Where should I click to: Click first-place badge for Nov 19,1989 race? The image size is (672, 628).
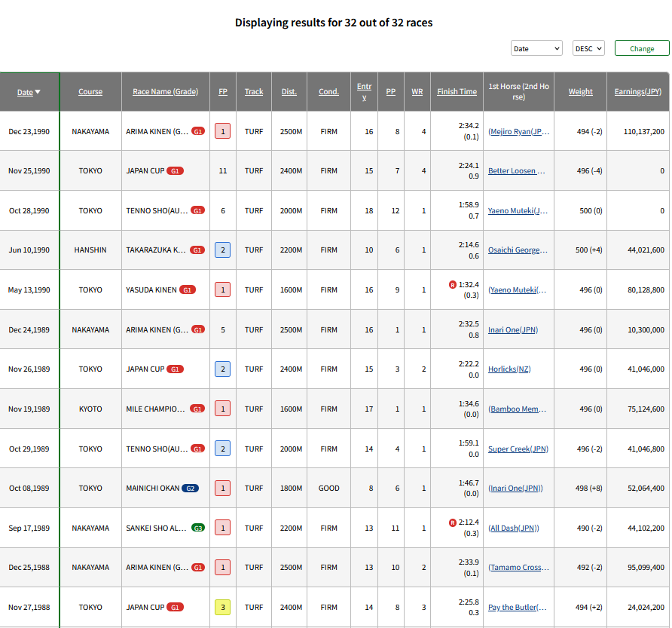click(223, 409)
